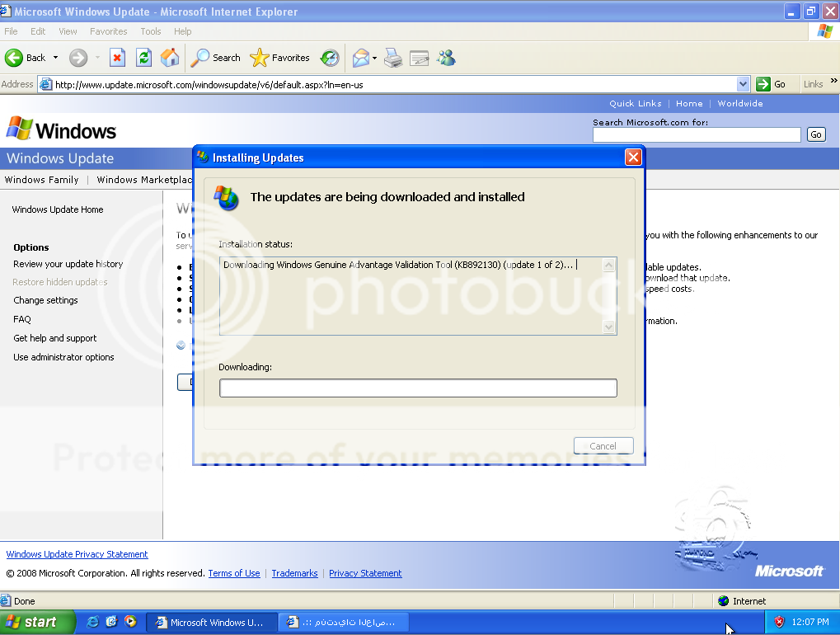The height and width of the screenshot is (635, 840).
Task: Click the IE Windows flag throbber icon
Action: click(824, 31)
